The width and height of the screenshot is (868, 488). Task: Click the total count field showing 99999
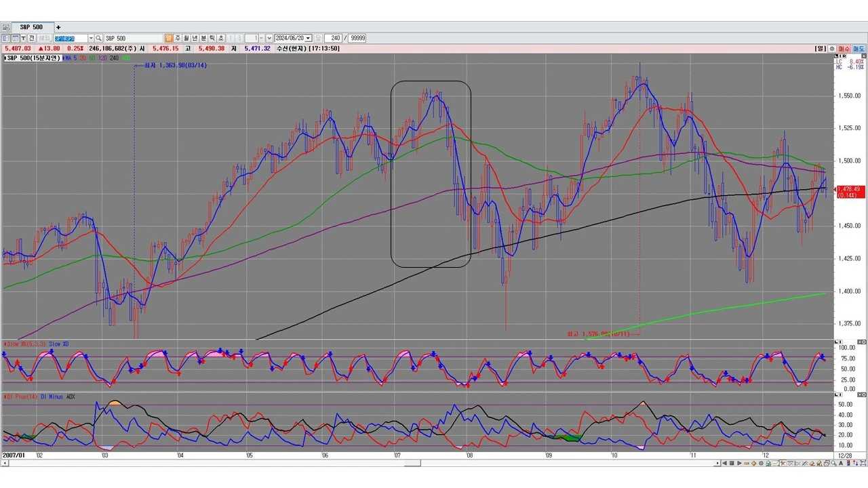coord(357,39)
